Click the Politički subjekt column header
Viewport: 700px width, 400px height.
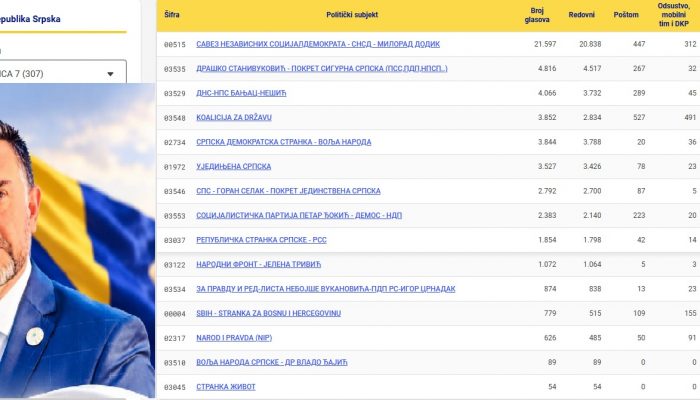click(352, 15)
